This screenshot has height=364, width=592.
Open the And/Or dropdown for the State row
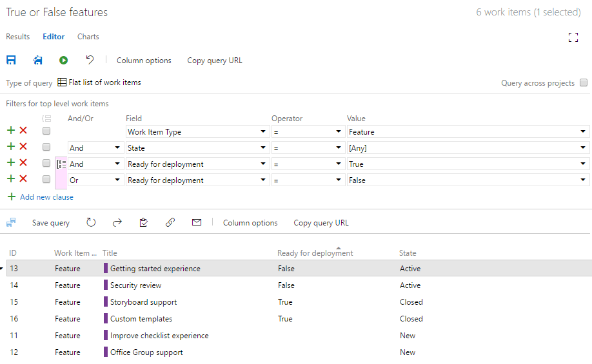coord(117,148)
